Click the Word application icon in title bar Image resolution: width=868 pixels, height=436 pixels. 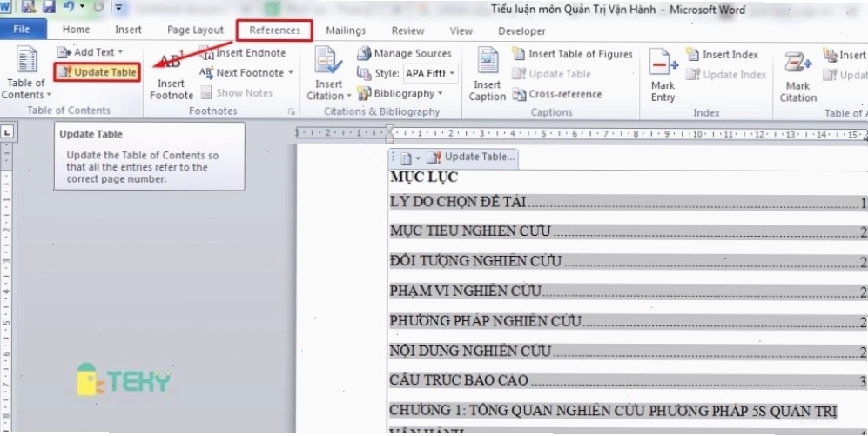tap(5, 7)
